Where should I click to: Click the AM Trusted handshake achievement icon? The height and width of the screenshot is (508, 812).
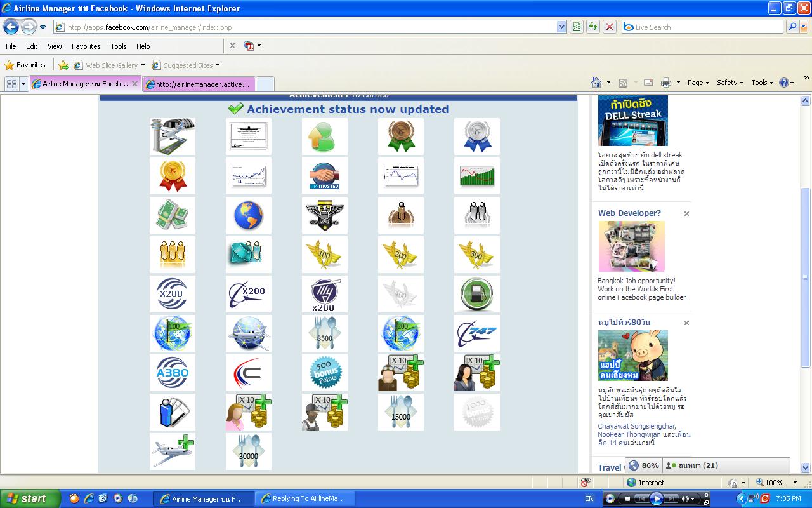(325, 176)
